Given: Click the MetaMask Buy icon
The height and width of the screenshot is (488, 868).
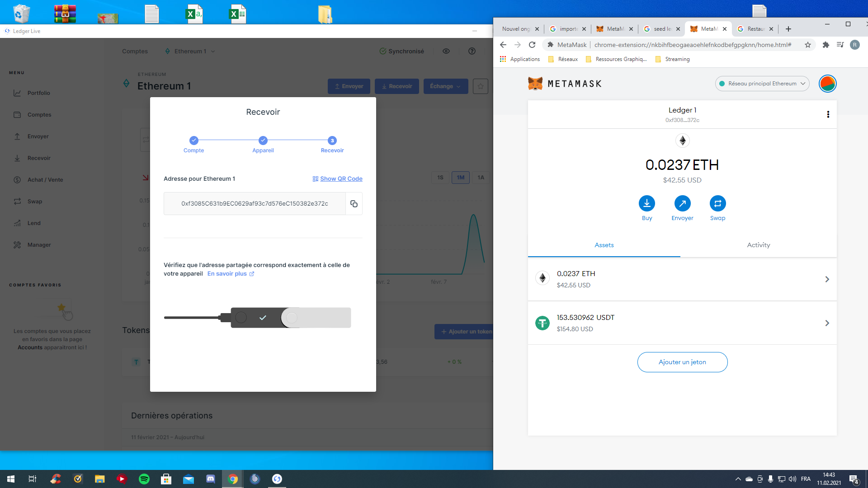Looking at the screenshot, I should pos(647,204).
